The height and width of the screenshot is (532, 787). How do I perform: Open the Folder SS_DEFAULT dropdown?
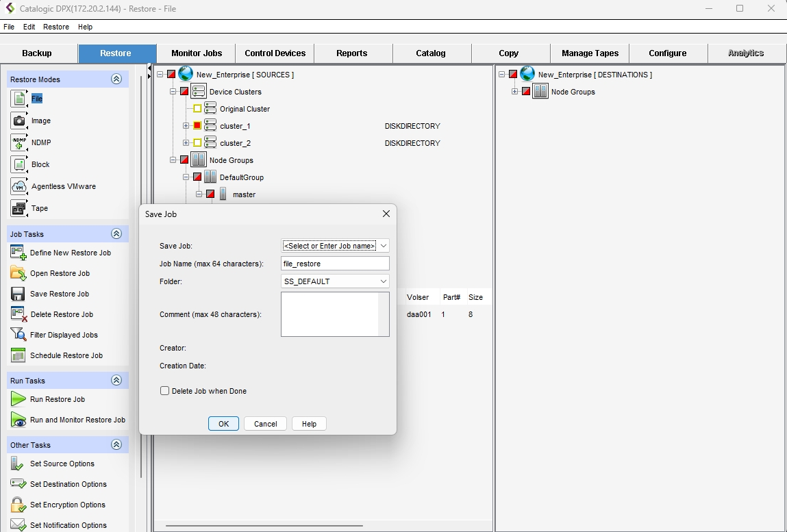(x=384, y=281)
